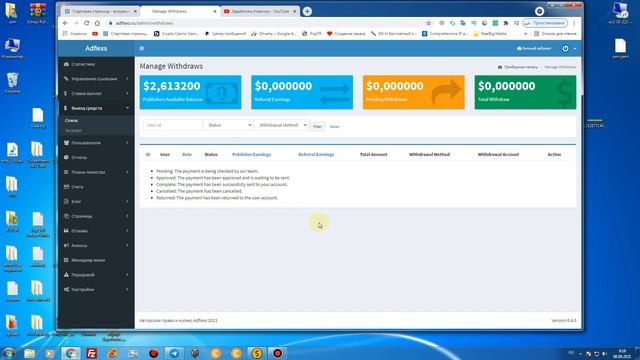The width and height of the screenshot is (640, 360).
Task: Open Telegram from the taskbar
Action: pyautogui.click(x=174, y=353)
